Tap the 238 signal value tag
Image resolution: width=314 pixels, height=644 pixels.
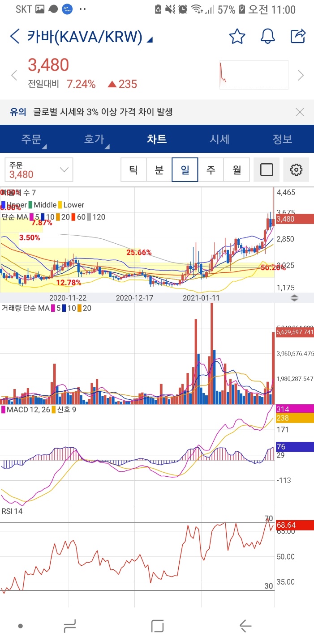click(294, 419)
